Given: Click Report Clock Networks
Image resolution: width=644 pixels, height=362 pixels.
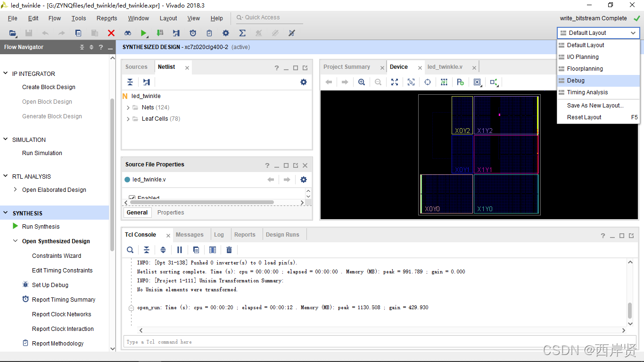Looking at the screenshot, I should click(x=62, y=314).
